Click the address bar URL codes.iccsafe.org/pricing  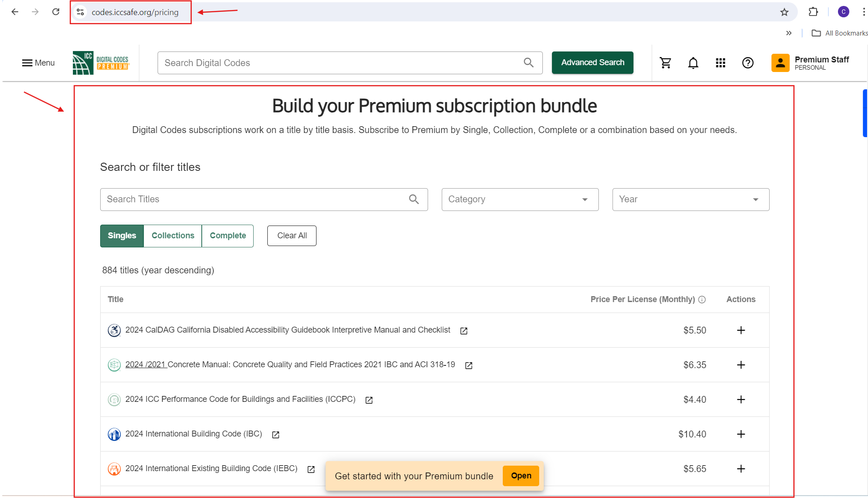[135, 12]
